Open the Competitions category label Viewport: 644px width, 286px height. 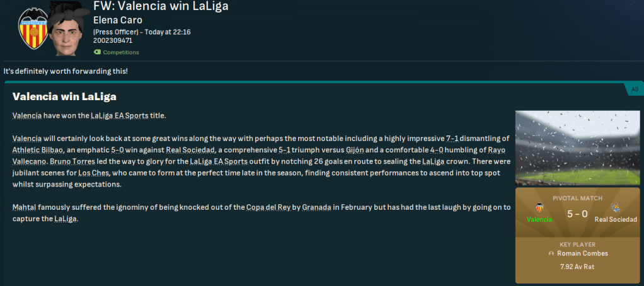pos(121,52)
